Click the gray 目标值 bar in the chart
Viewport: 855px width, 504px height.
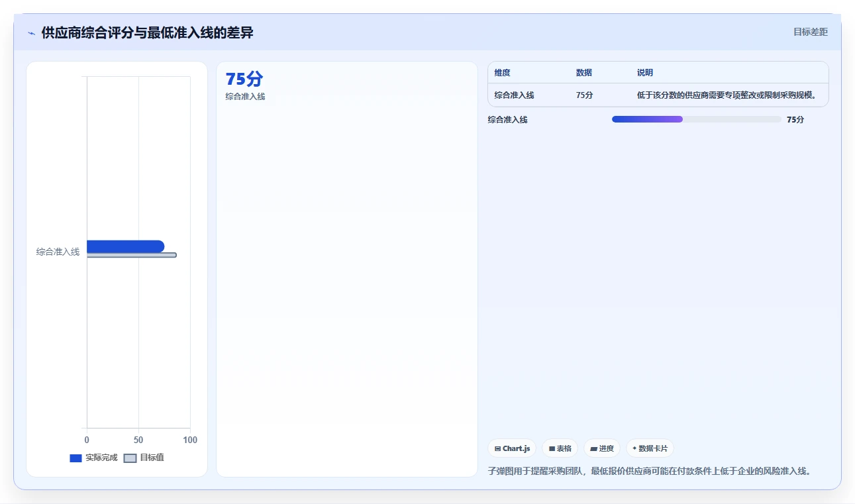click(131, 255)
